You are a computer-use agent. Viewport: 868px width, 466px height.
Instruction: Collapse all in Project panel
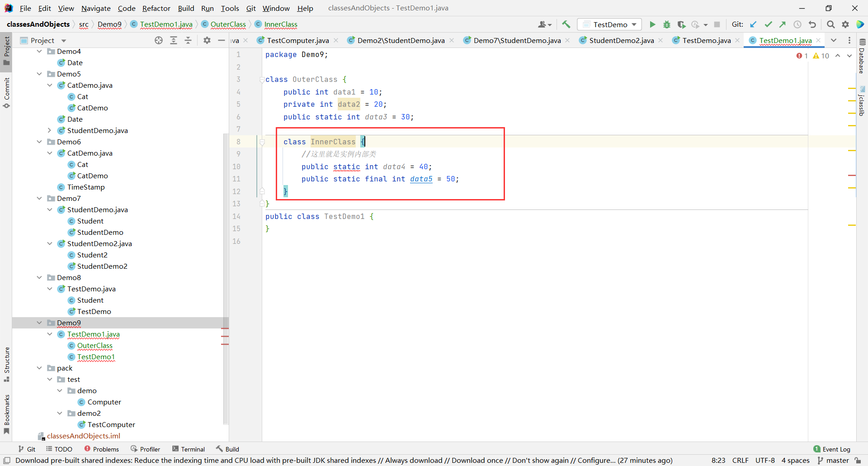188,41
